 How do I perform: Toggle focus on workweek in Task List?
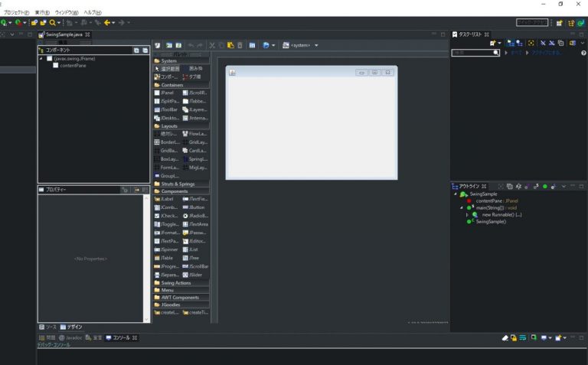coord(531,43)
